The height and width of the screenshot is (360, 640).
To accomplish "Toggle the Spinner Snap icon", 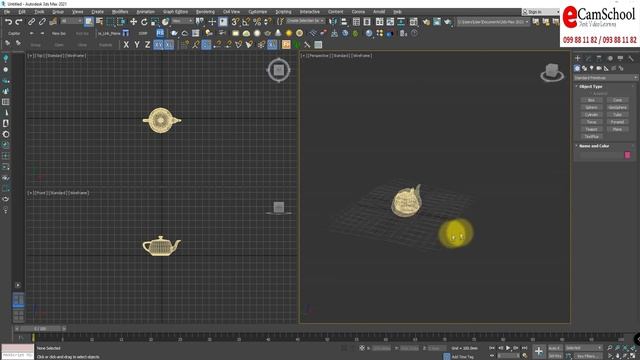I will (268, 22).
